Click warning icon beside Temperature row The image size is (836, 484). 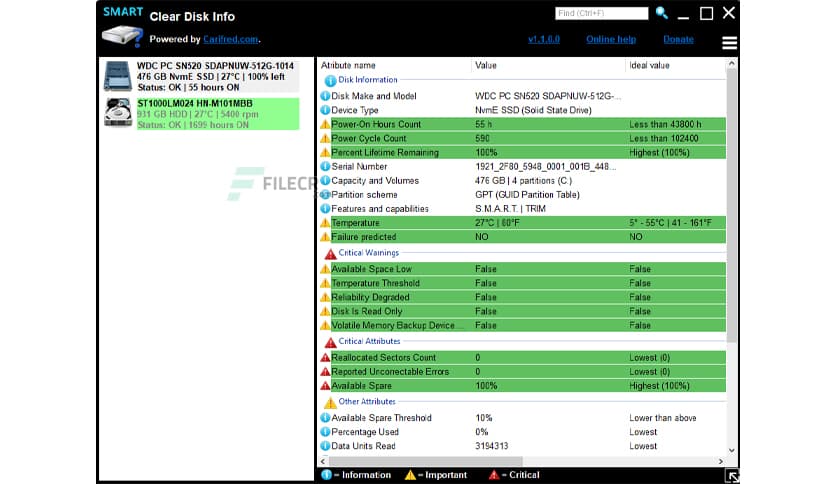pyautogui.click(x=325, y=223)
